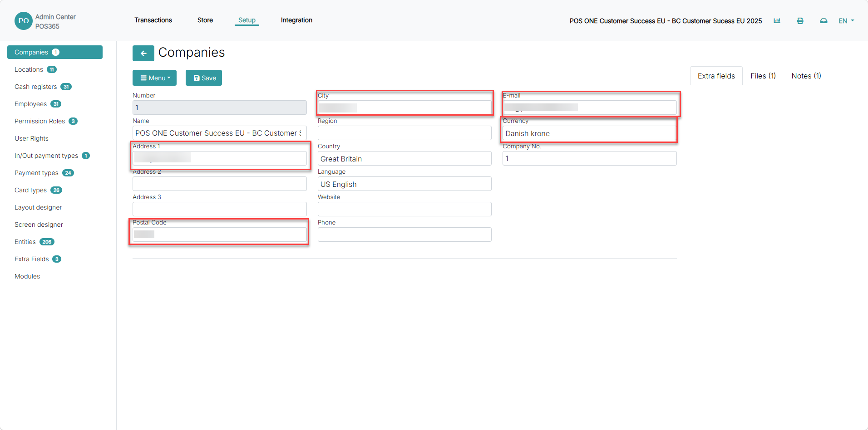Save the company details
868x430 pixels.
pyautogui.click(x=204, y=78)
